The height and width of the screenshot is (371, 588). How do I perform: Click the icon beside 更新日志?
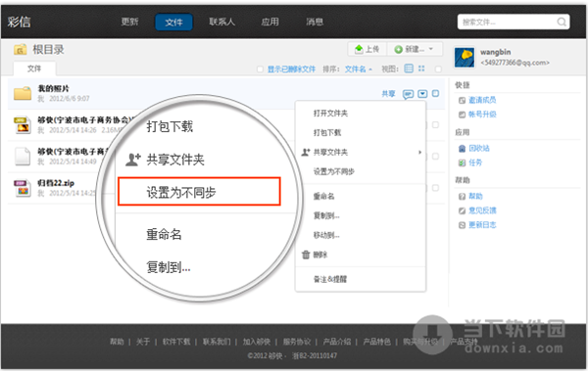coord(462,225)
